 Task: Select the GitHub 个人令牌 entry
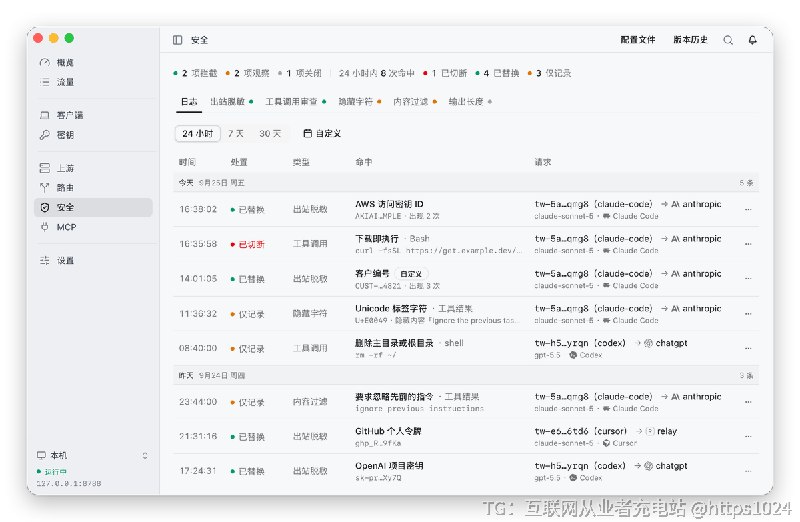pos(388,431)
